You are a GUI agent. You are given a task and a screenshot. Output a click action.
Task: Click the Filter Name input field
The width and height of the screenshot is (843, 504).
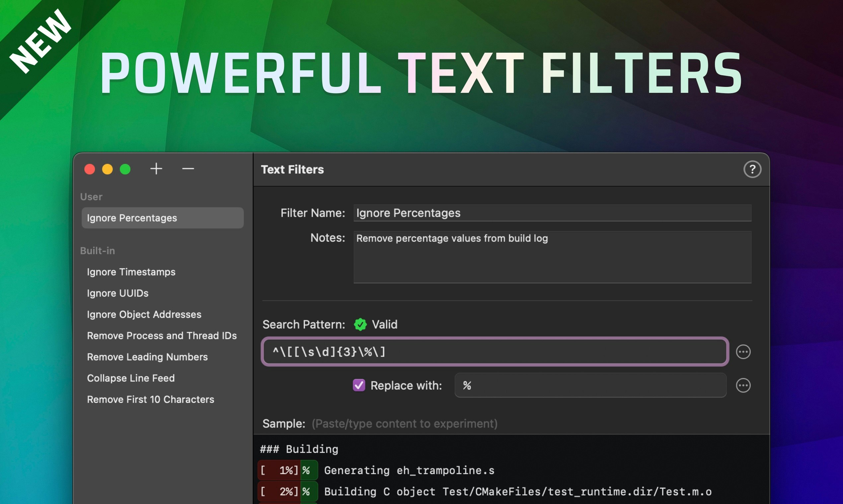pyautogui.click(x=552, y=213)
